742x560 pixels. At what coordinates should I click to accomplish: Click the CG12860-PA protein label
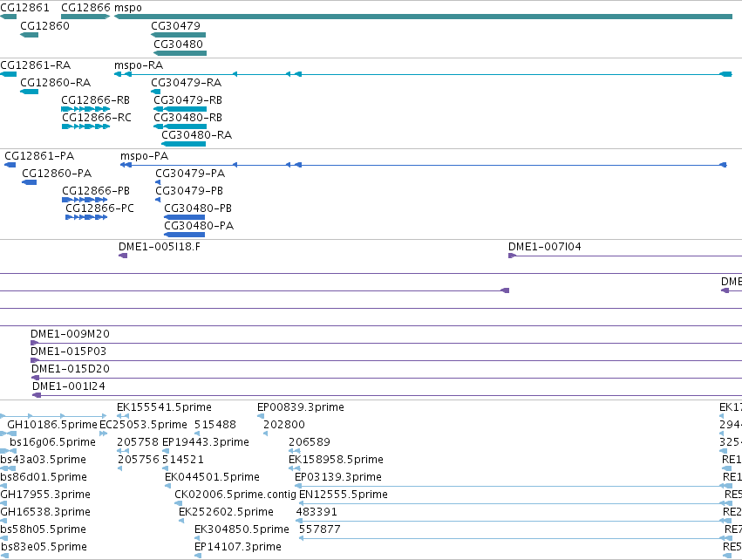coord(57,174)
